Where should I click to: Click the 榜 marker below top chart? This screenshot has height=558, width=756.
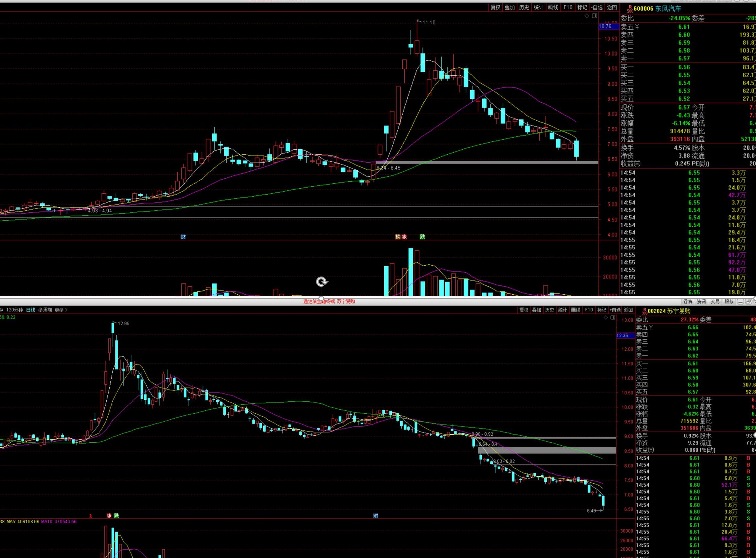click(398, 237)
